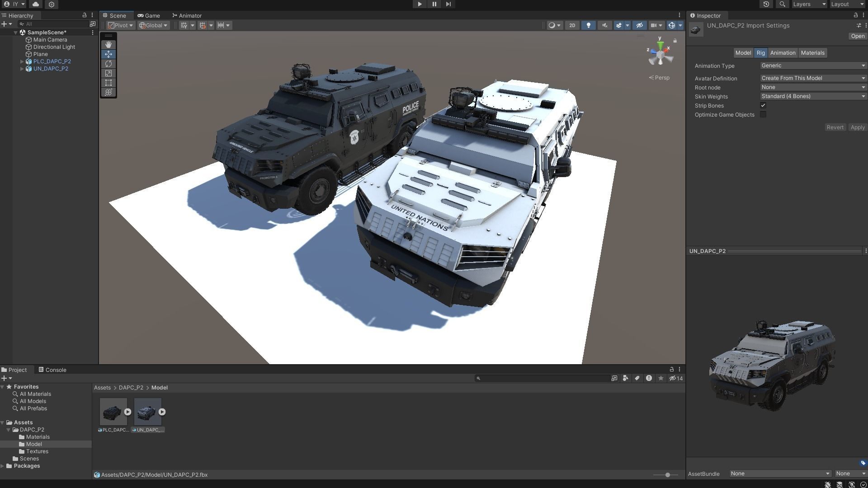Image resolution: width=868 pixels, height=488 pixels.
Task: Expand PLC_DAPC_P2 in Hierarchy
Action: point(22,61)
